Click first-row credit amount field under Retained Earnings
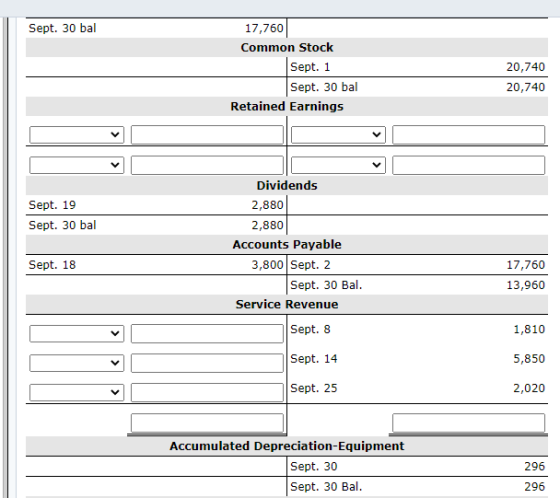Screen dimensions: 560x498 pos(469,135)
